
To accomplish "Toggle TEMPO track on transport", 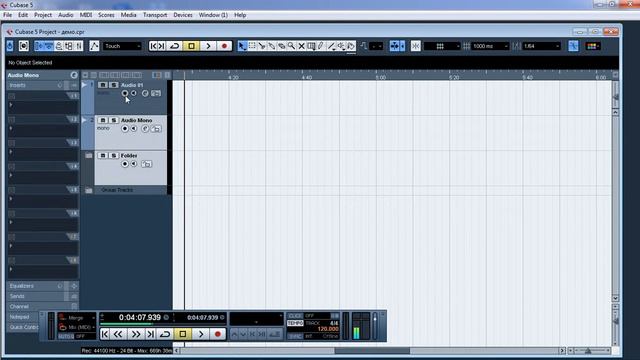I will (295, 323).
